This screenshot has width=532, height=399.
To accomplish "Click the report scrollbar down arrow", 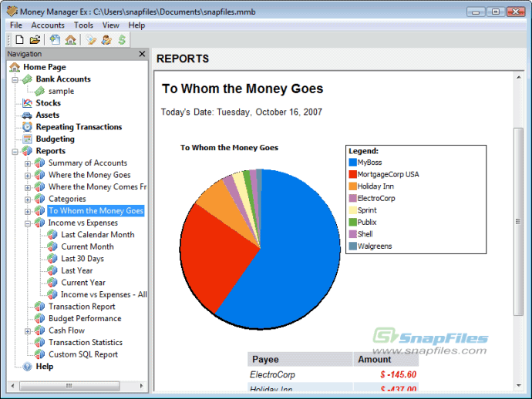I will point(518,385).
